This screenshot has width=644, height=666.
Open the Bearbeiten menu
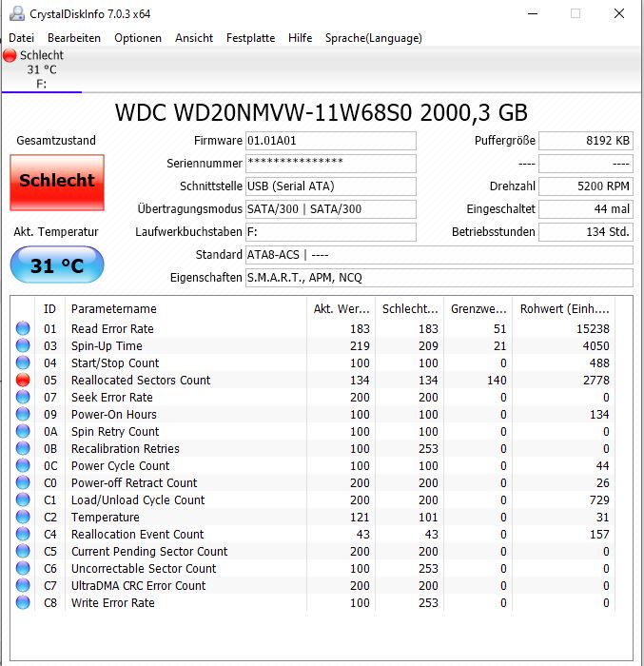pyautogui.click(x=74, y=38)
